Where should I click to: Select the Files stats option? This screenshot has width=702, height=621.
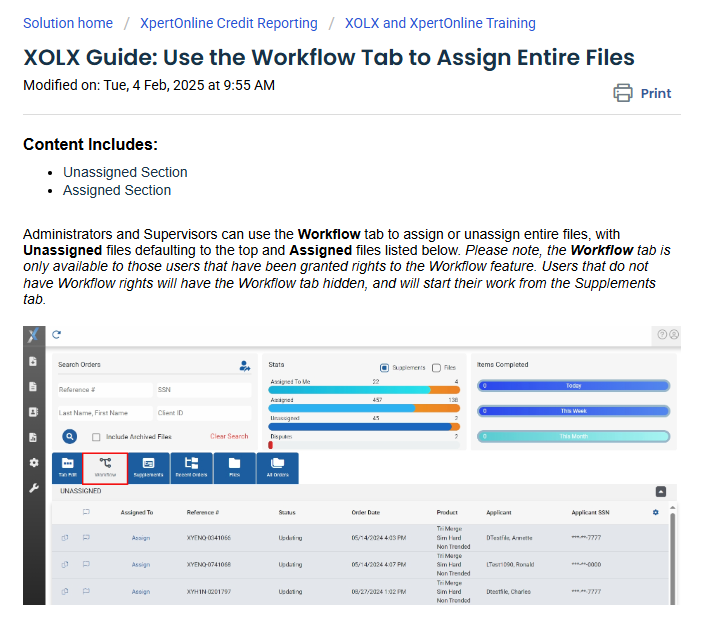coord(437,368)
